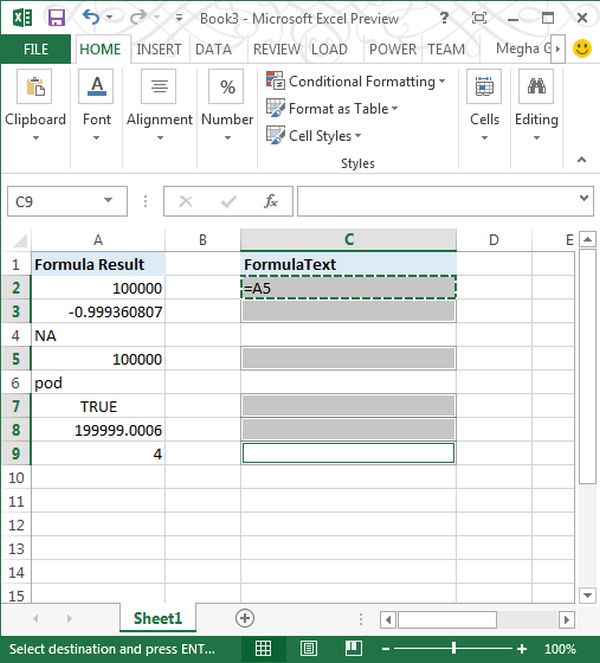Click inside the formula bar

tap(438, 201)
